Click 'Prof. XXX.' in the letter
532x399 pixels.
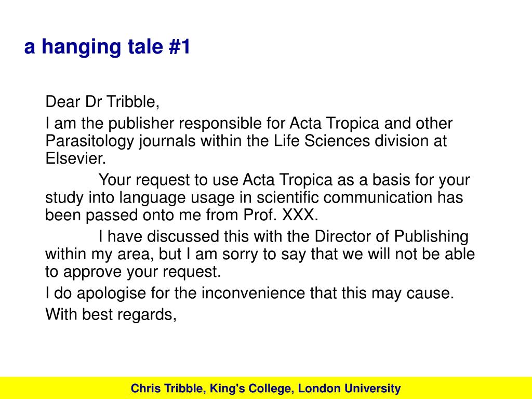[281, 215]
